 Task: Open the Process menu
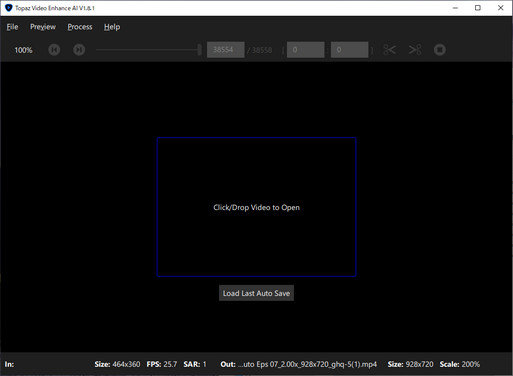pos(80,27)
